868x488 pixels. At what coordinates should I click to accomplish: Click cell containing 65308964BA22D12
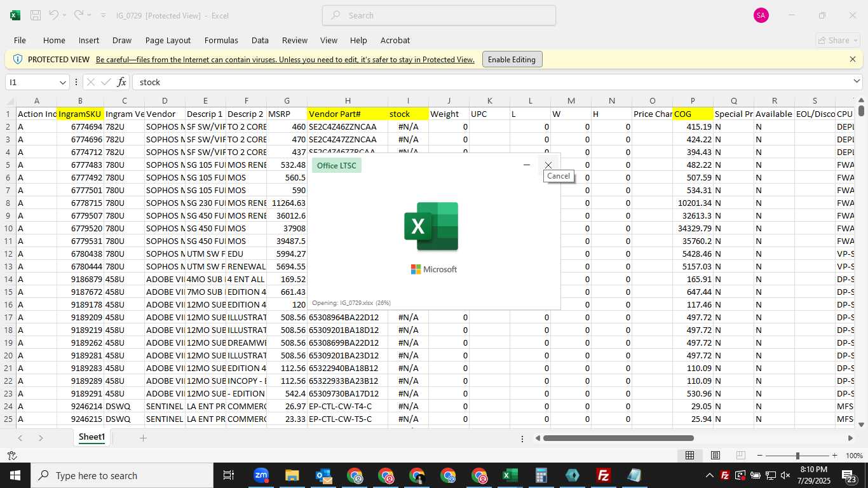348,317
